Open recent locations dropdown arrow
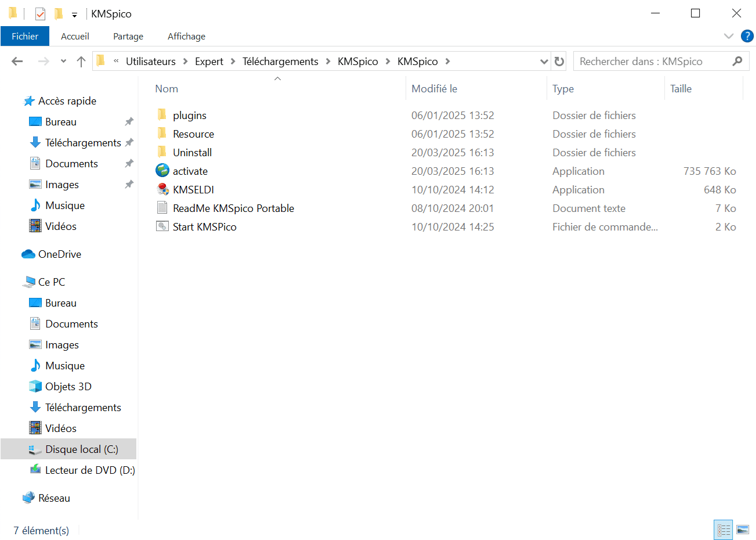 pyautogui.click(x=63, y=61)
